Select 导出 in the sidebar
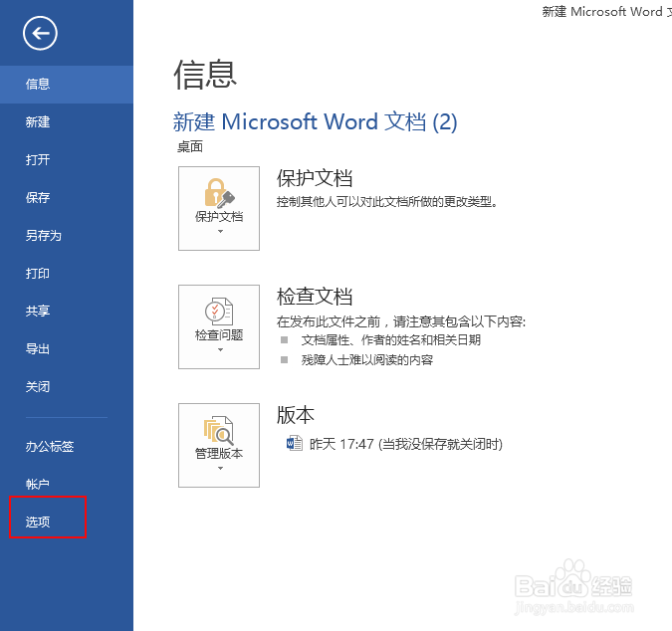The image size is (672, 631). (67, 348)
